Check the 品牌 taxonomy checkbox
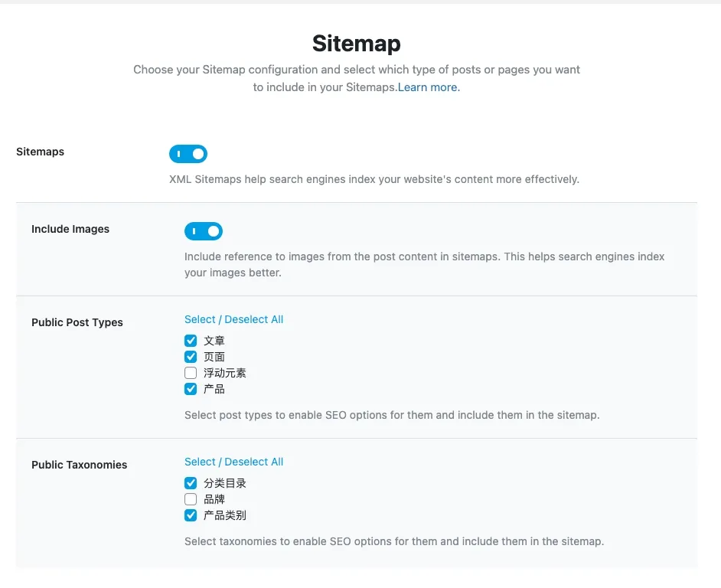721x588 pixels. 191,499
